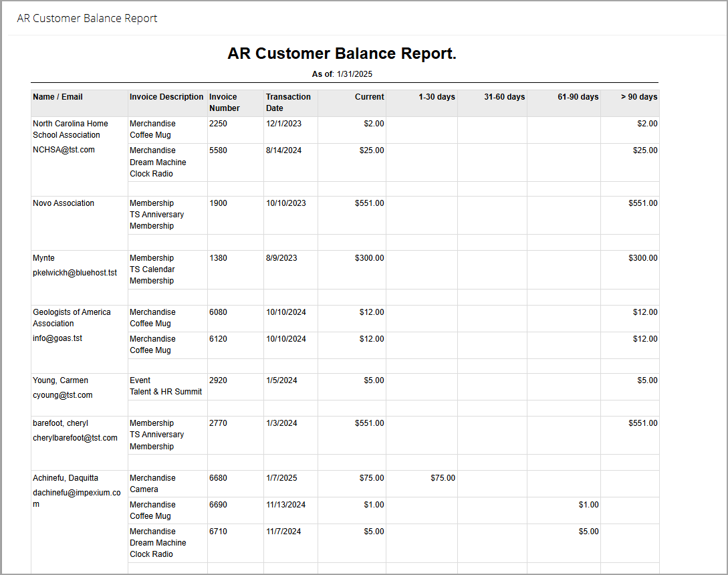Select 'Achinefu, Daquitta' customer name
This screenshot has width=728, height=575.
coord(65,477)
